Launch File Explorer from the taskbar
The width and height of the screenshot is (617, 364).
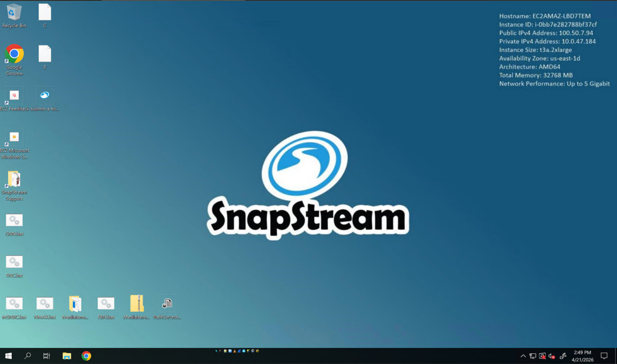pyautogui.click(x=67, y=356)
